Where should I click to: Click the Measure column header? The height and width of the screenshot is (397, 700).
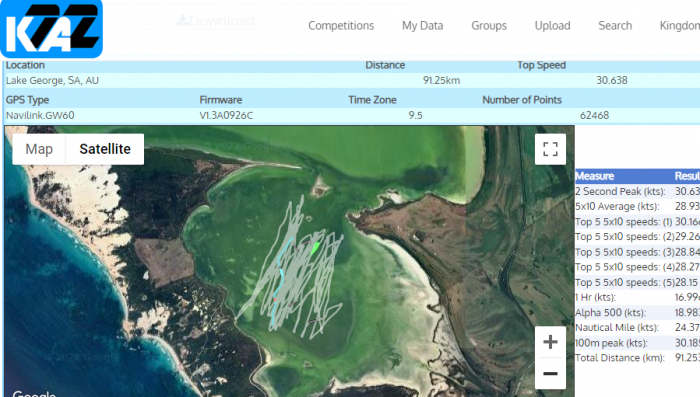tap(595, 176)
